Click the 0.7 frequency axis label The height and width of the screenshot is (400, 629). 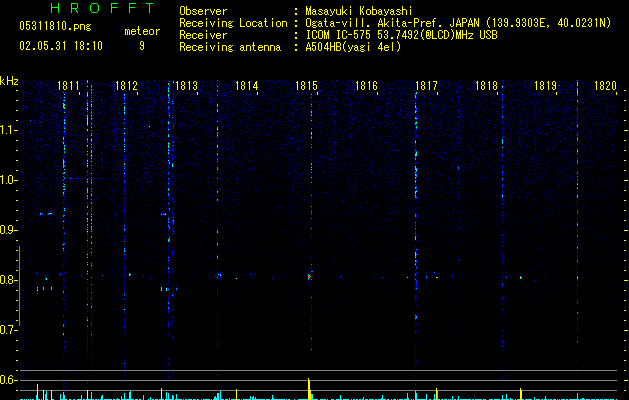(x=9, y=330)
